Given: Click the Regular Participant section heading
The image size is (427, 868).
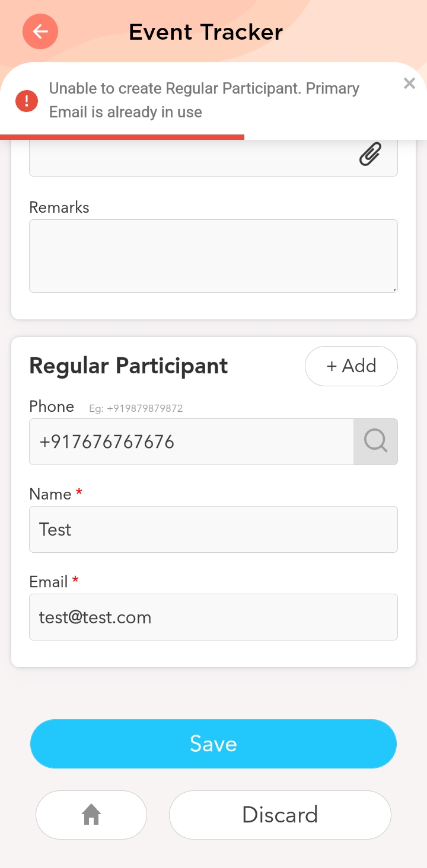Looking at the screenshot, I should 129,366.
